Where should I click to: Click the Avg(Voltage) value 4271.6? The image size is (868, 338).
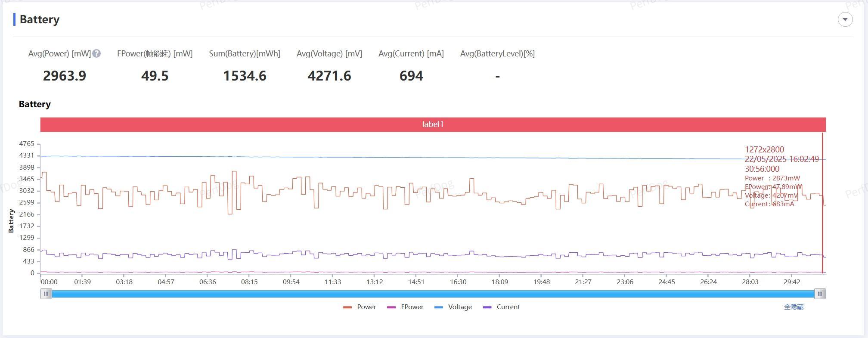(x=329, y=76)
